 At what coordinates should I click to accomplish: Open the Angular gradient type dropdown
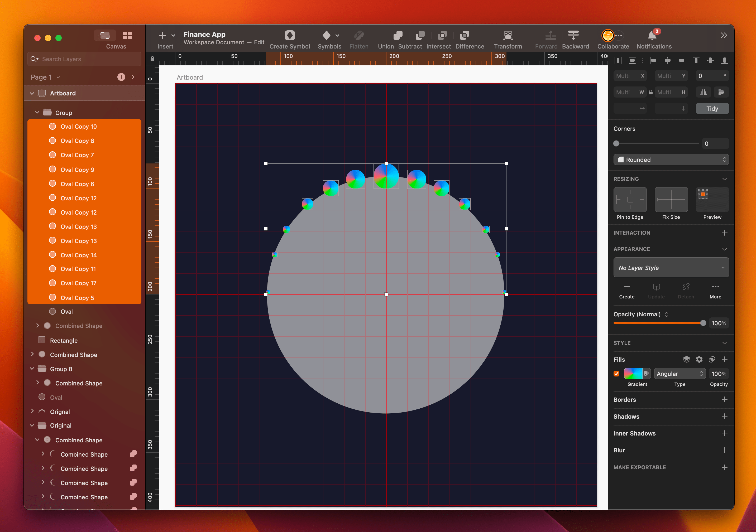coord(680,374)
